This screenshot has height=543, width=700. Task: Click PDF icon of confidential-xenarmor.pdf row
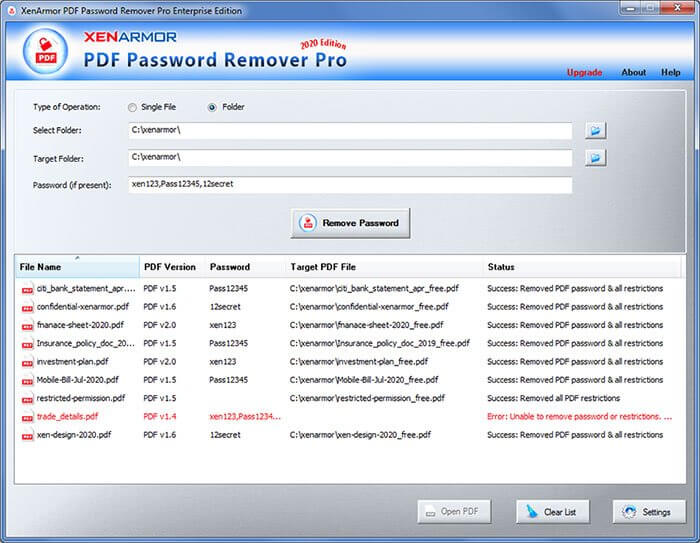point(27,308)
